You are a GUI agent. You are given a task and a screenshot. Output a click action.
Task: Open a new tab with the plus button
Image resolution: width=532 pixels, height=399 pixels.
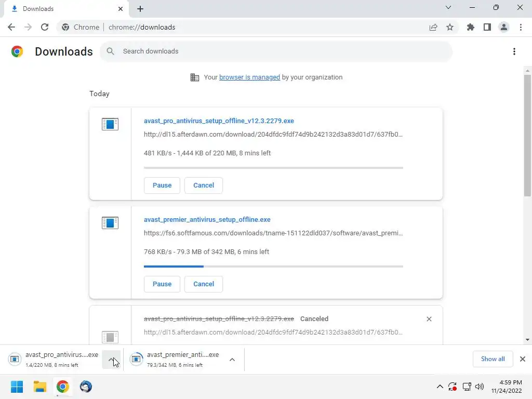140,9
